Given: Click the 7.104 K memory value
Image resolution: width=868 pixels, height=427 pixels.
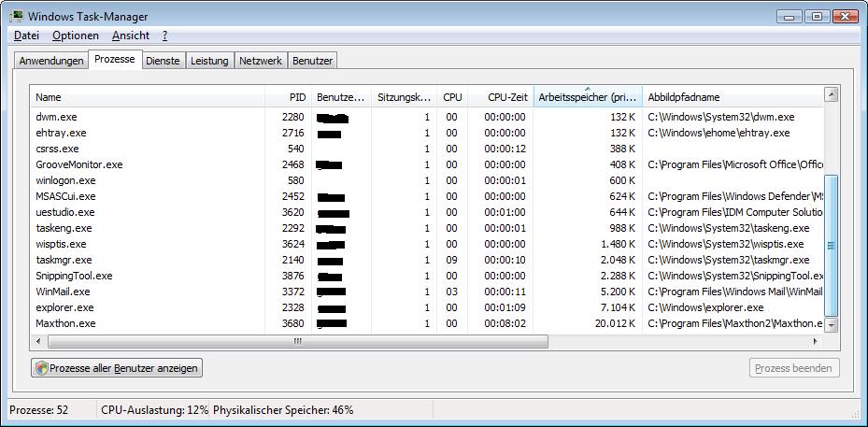Looking at the screenshot, I should [x=618, y=307].
